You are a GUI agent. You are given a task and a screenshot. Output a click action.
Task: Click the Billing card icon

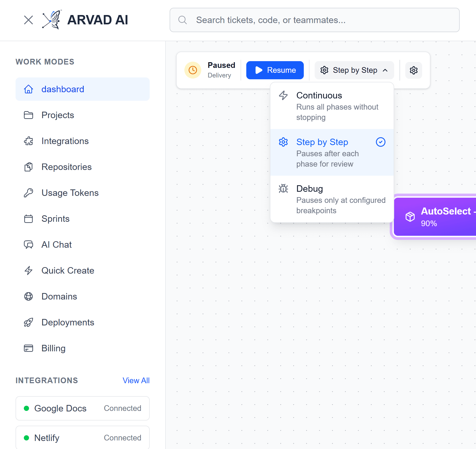click(x=28, y=348)
